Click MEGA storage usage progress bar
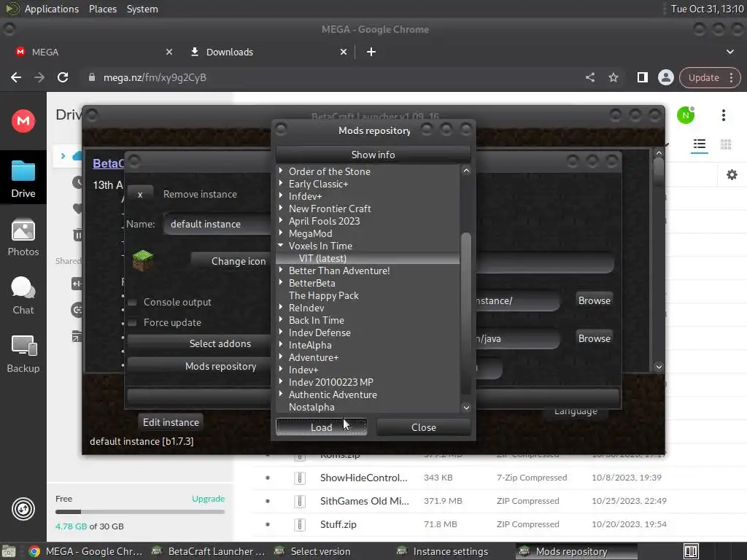The width and height of the screenshot is (747, 560). pos(139,512)
